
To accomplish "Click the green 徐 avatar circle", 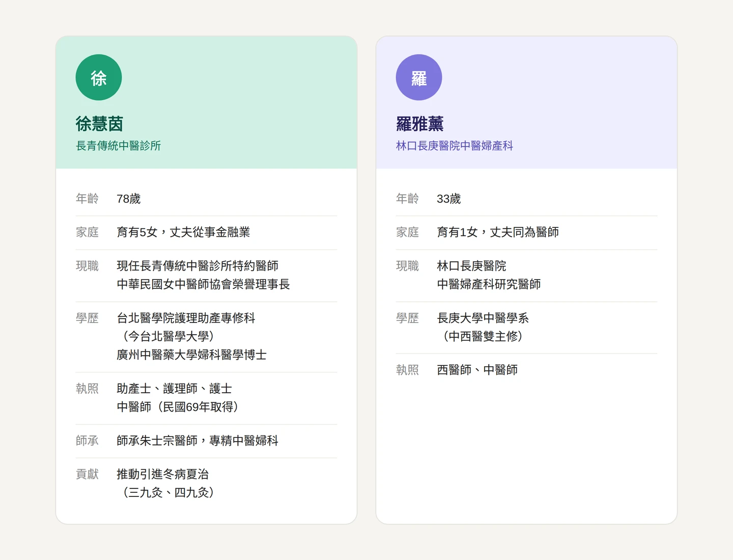I will pyautogui.click(x=99, y=77).
